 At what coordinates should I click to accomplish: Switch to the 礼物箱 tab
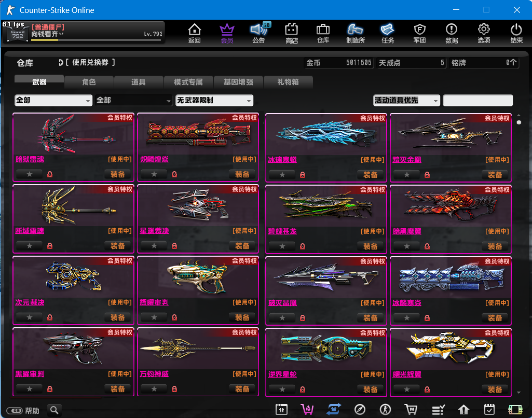coord(288,82)
